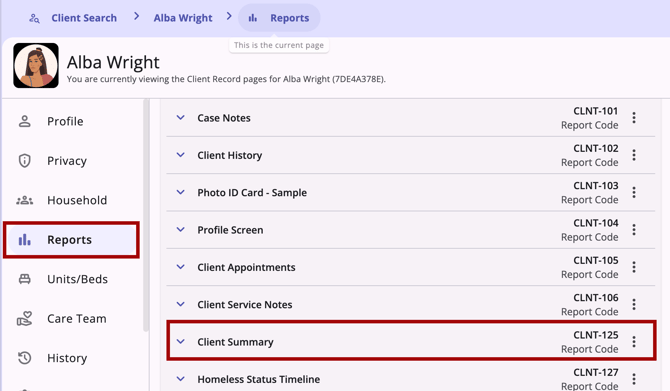Open the three-dot menu for Client Summary
The height and width of the screenshot is (391, 670).
[x=634, y=341]
